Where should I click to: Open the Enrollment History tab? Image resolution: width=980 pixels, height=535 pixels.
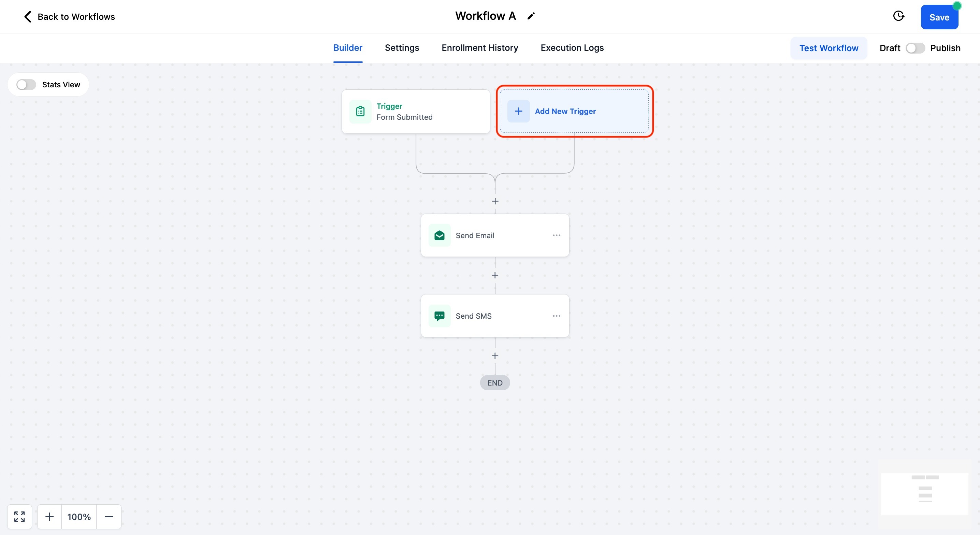(x=479, y=48)
